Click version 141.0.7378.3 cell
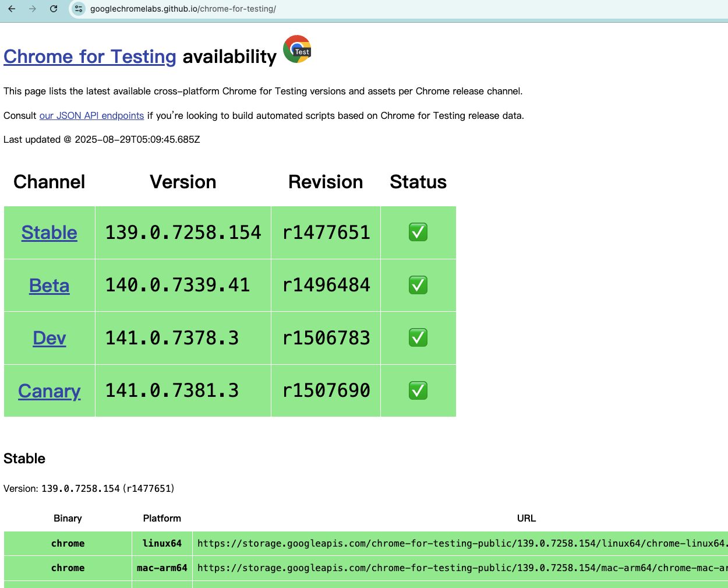This screenshot has height=588, width=728. 183,338
